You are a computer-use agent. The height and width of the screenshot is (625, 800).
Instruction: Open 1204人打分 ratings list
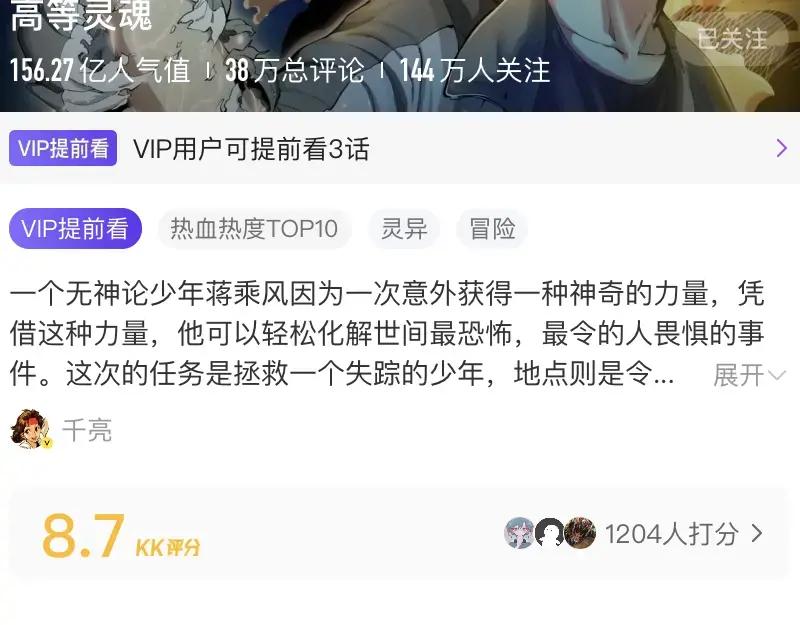point(671,534)
